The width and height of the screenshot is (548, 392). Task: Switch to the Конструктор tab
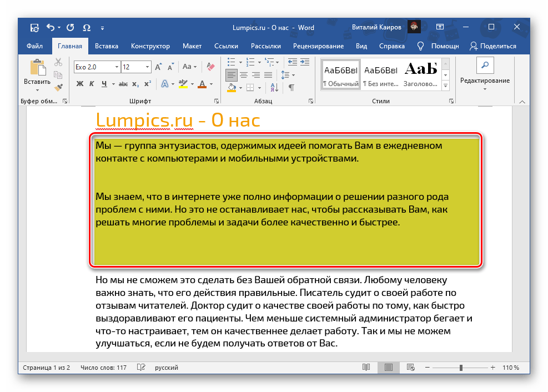pyautogui.click(x=150, y=46)
